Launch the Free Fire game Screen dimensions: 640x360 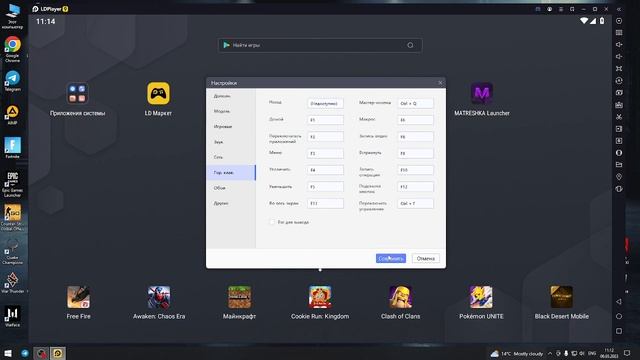(78, 297)
